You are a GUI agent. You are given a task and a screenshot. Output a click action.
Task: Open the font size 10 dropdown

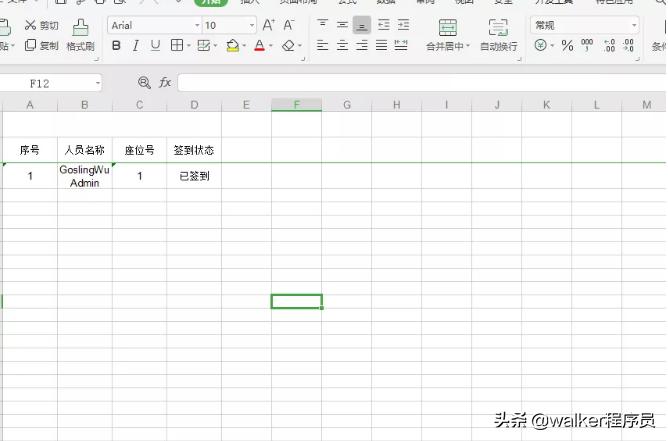[252, 26]
